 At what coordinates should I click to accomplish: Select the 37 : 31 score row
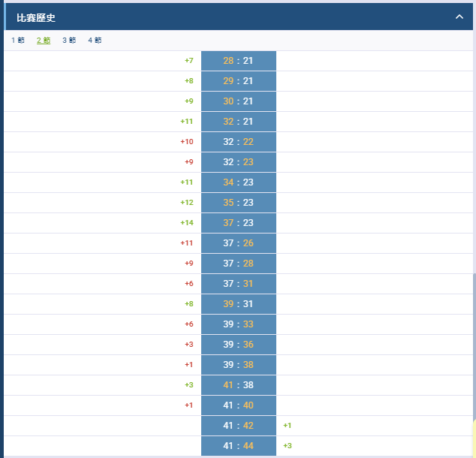tap(239, 284)
